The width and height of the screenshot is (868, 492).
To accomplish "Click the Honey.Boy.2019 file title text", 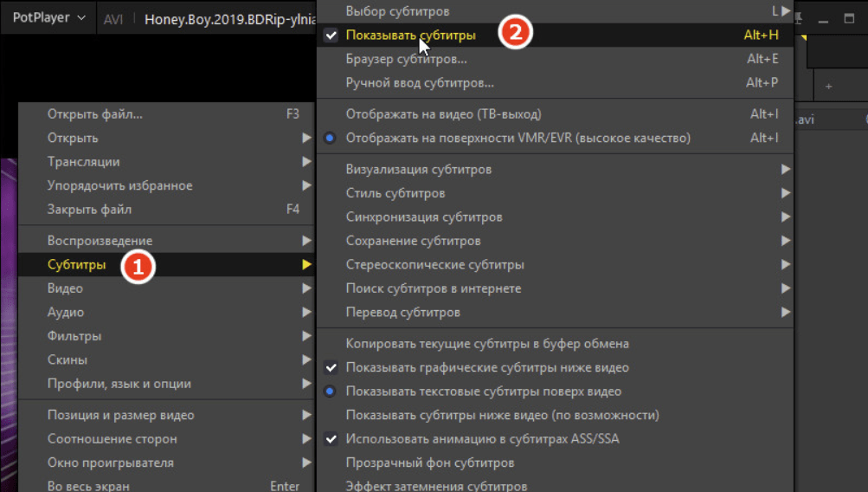I will [x=225, y=18].
